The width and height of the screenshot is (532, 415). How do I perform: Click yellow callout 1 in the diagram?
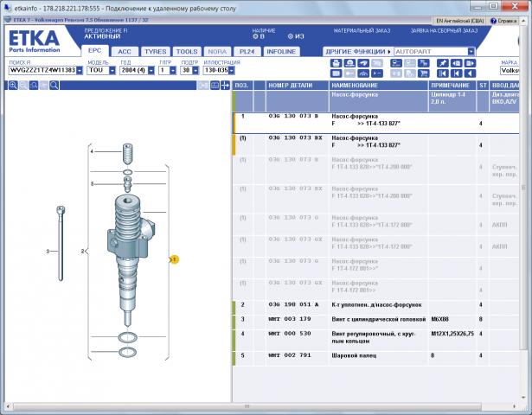(x=174, y=259)
